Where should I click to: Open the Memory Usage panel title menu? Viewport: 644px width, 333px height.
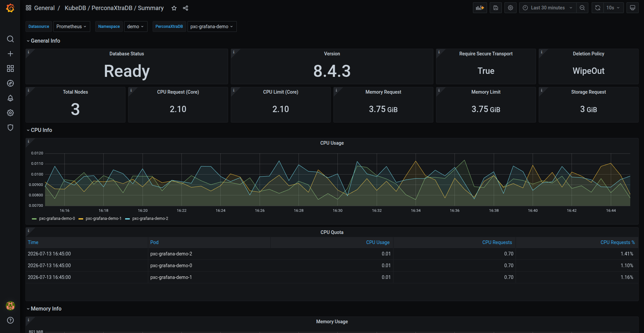pos(332,322)
